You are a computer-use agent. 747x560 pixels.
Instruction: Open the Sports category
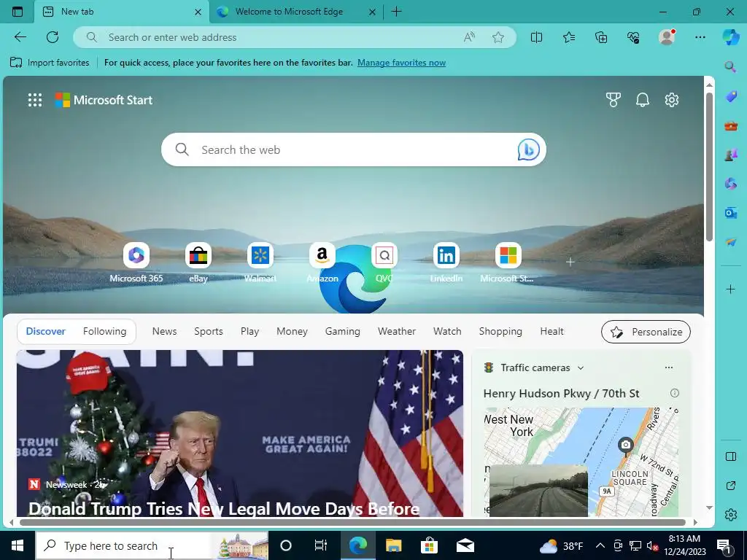(x=209, y=332)
